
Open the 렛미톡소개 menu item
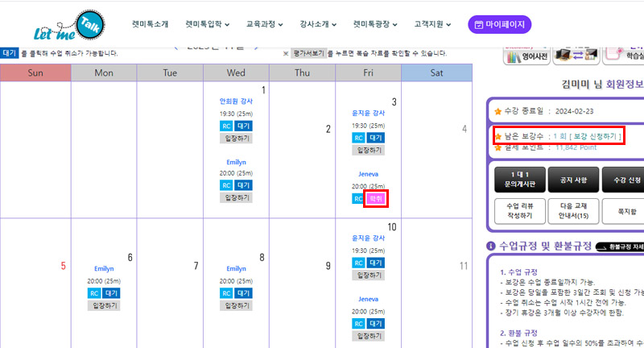tap(151, 24)
